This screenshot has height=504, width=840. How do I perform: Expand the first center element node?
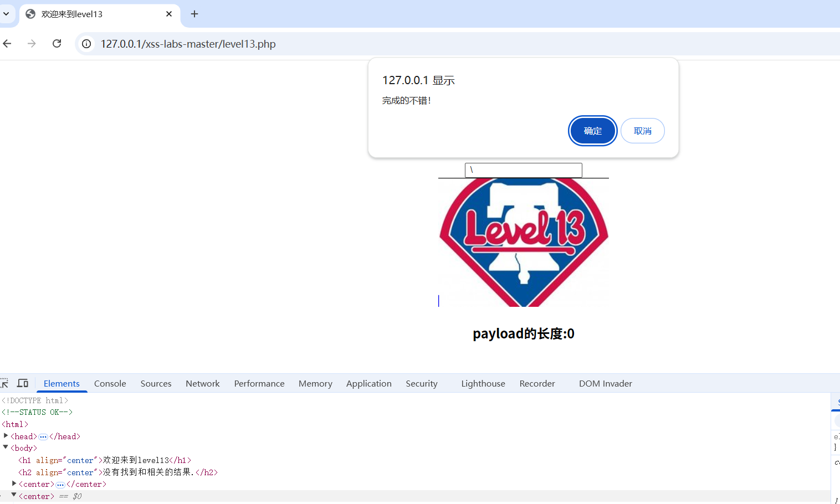(x=14, y=484)
